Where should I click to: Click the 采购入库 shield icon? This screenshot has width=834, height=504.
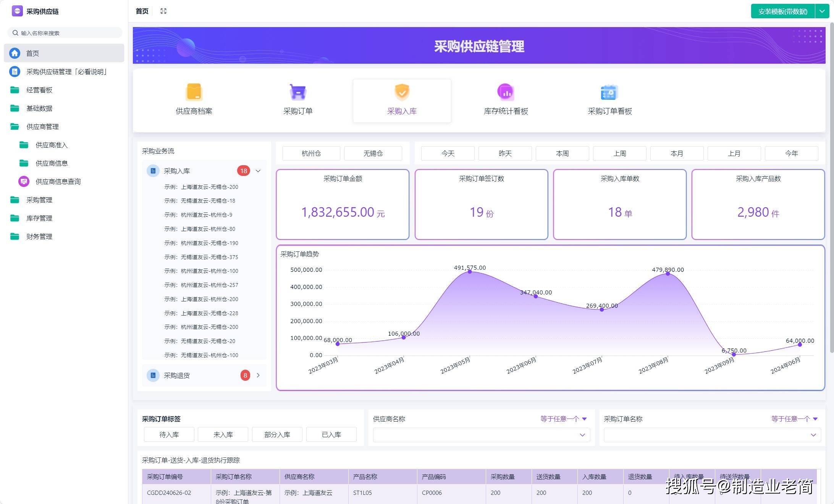(401, 92)
